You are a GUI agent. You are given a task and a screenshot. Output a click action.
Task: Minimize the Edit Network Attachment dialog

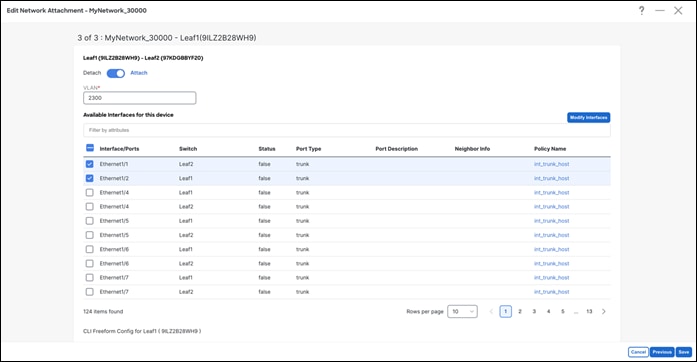pyautogui.click(x=660, y=10)
